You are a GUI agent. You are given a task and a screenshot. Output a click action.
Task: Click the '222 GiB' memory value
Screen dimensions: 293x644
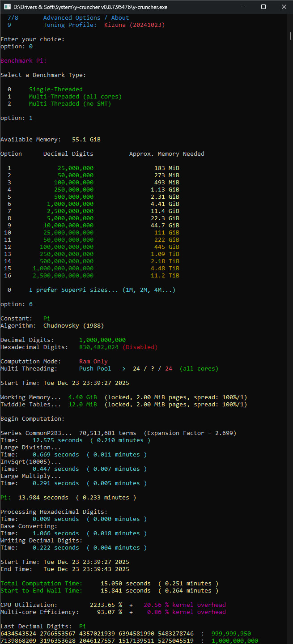(x=166, y=240)
